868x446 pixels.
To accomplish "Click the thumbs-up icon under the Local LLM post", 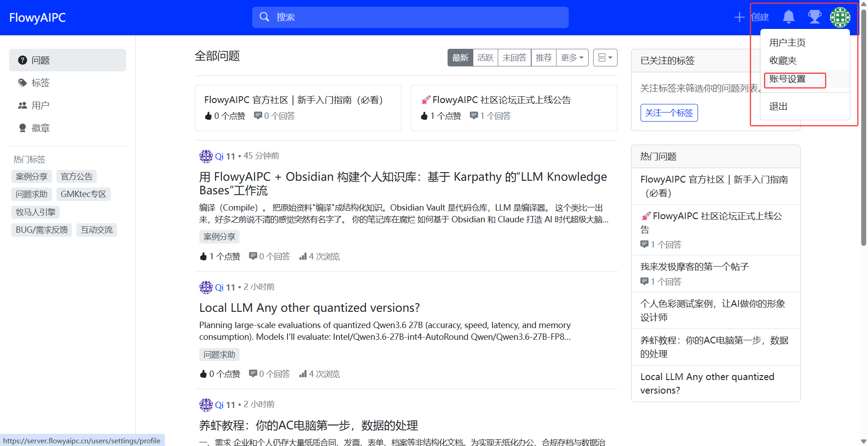I will (203, 374).
